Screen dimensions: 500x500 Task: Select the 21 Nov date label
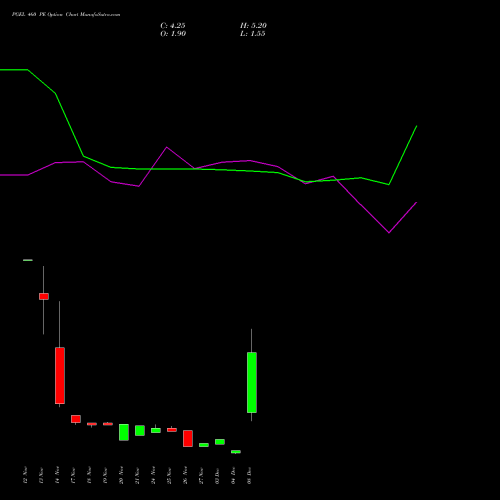137,475
